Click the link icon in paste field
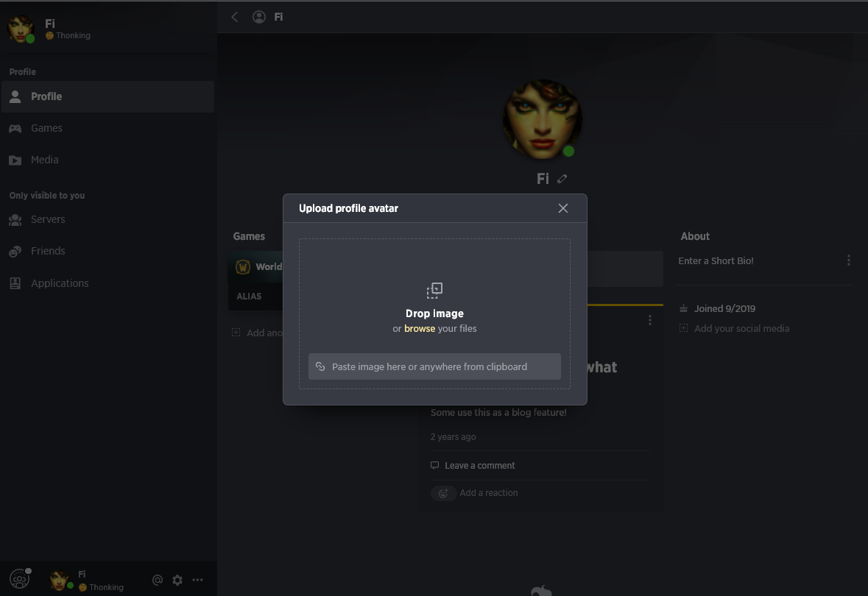This screenshot has height=596, width=868. pos(320,366)
